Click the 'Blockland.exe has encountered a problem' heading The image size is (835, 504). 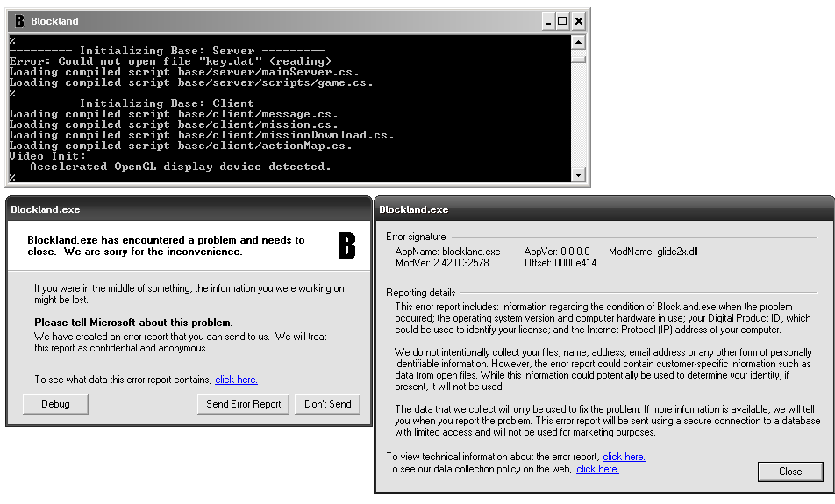pos(166,246)
